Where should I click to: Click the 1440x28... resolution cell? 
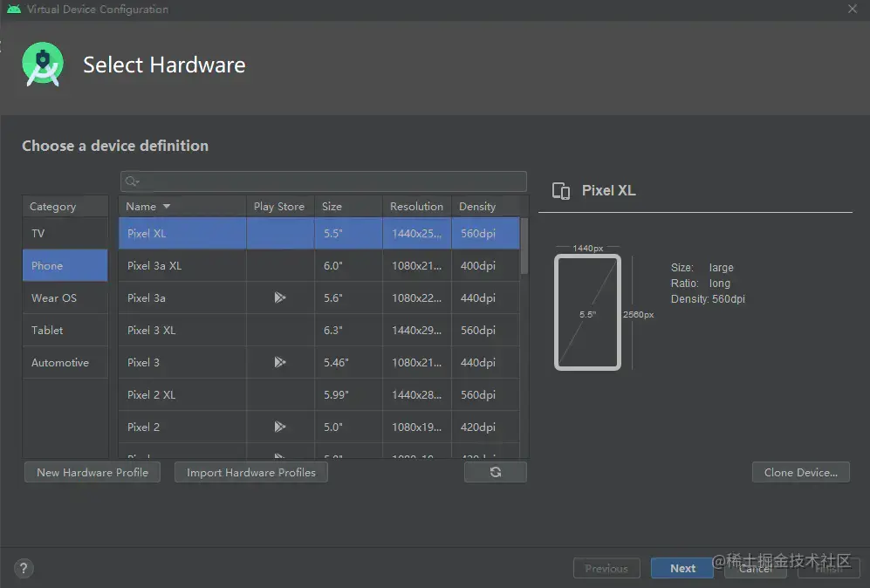pos(417,394)
